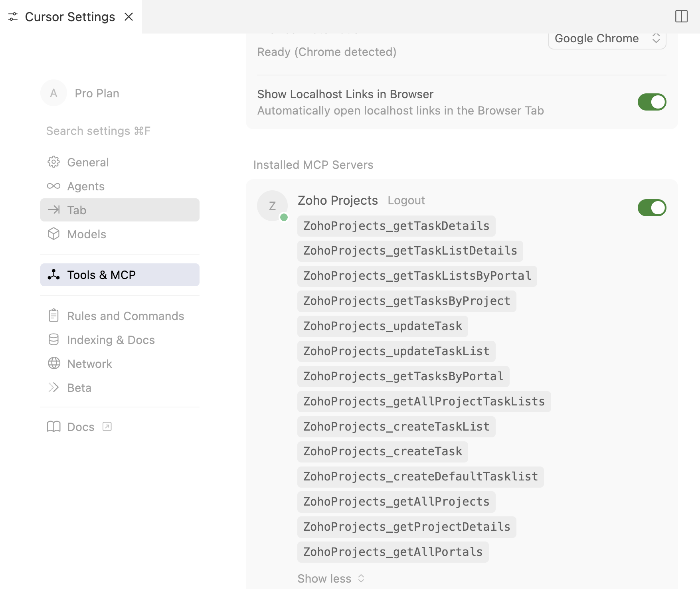Image resolution: width=700 pixels, height=589 pixels.
Task: Toggle the Zoho Projects MCP server off
Action: pos(652,208)
